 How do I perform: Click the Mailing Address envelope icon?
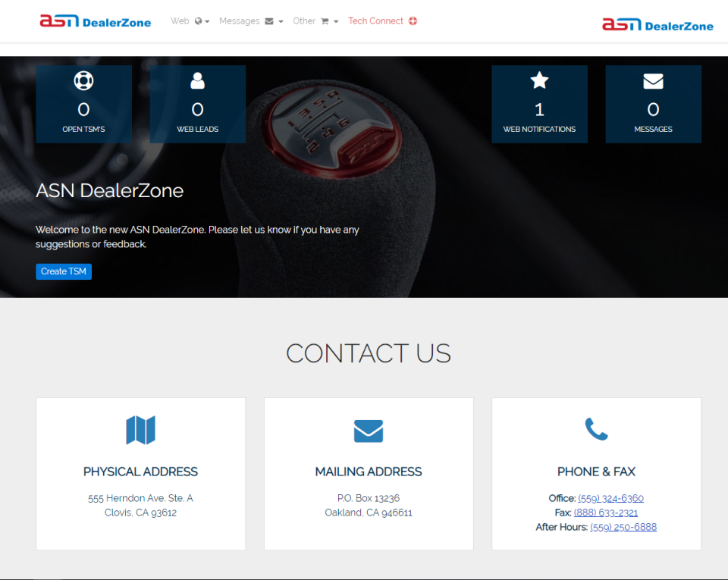(368, 431)
